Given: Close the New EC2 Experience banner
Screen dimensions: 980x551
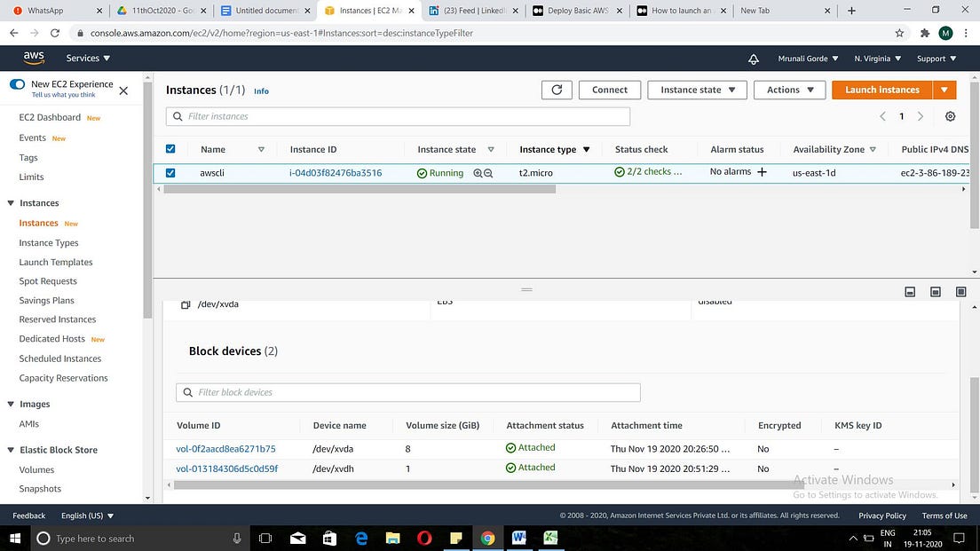Looking at the screenshot, I should tap(123, 91).
